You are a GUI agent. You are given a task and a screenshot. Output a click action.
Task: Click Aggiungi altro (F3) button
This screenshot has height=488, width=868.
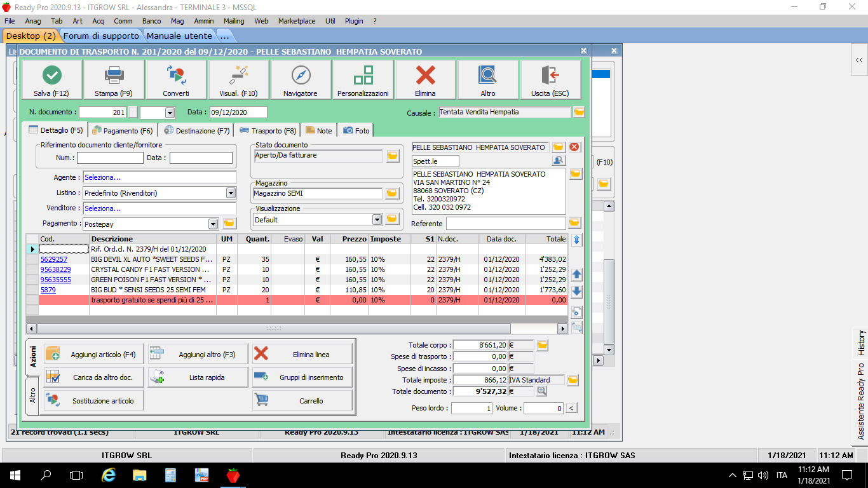pyautogui.click(x=198, y=355)
